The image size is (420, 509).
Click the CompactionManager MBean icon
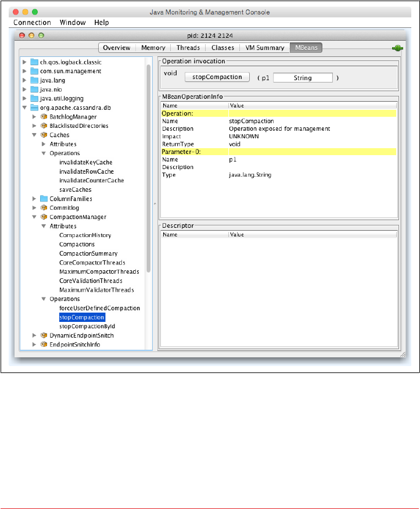coord(44,217)
